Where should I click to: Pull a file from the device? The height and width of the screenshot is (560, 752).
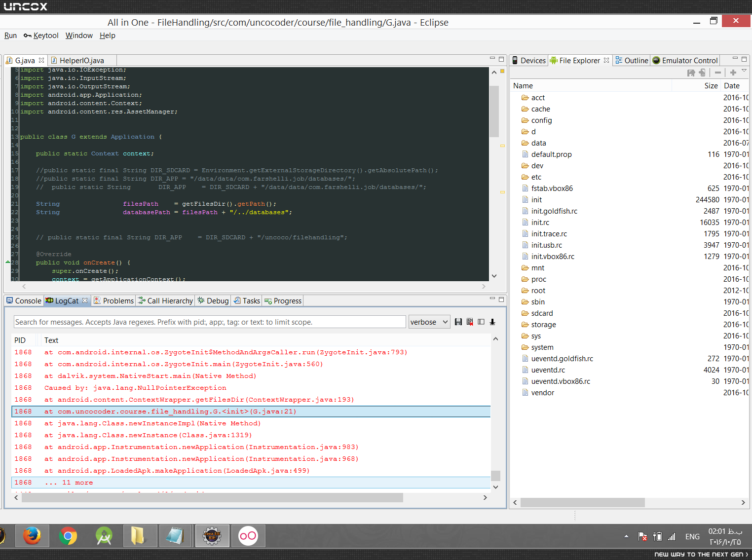691,73
